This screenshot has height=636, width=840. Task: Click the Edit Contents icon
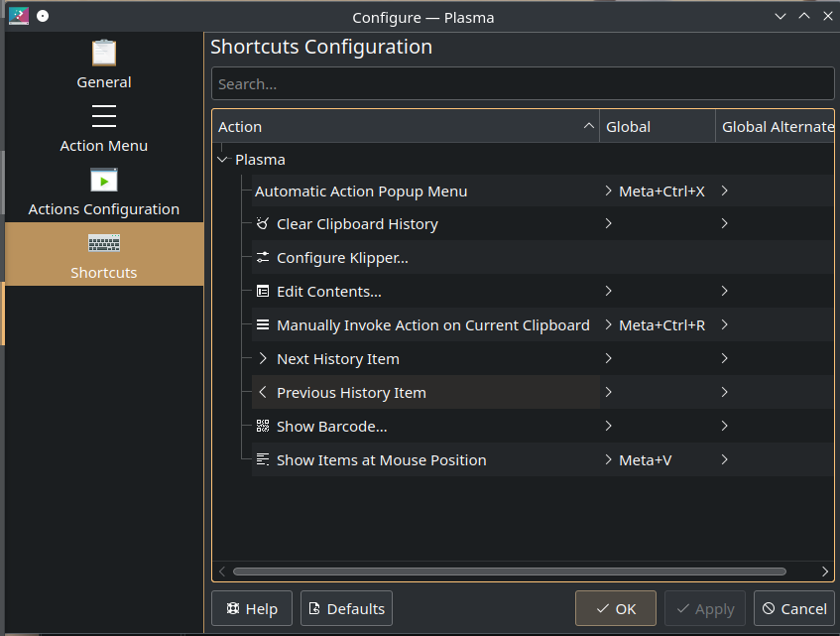(x=263, y=292)
